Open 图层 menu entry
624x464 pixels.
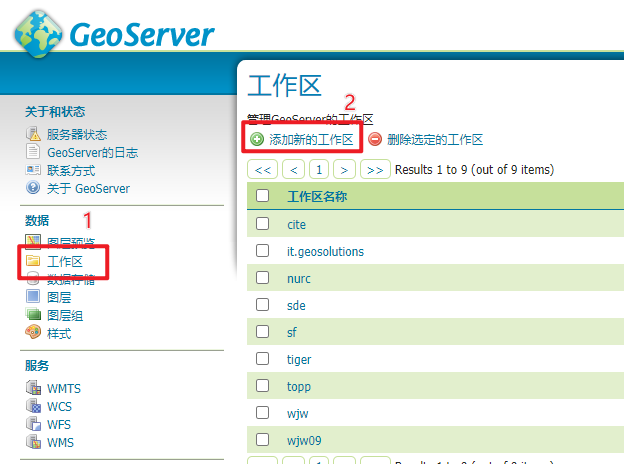[59, 298]
